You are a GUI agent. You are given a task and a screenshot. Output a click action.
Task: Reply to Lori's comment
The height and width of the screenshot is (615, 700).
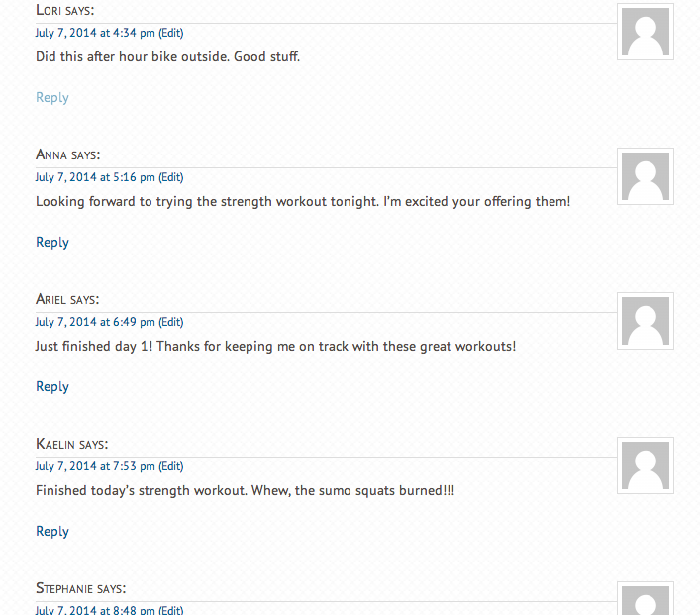[52, 97]
